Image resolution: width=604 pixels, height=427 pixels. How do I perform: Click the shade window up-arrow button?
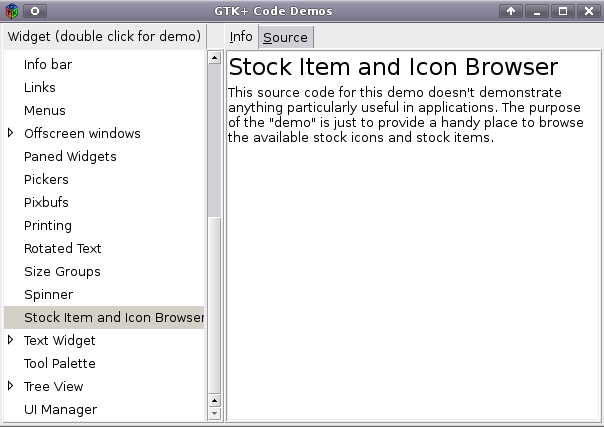[511, 11]
